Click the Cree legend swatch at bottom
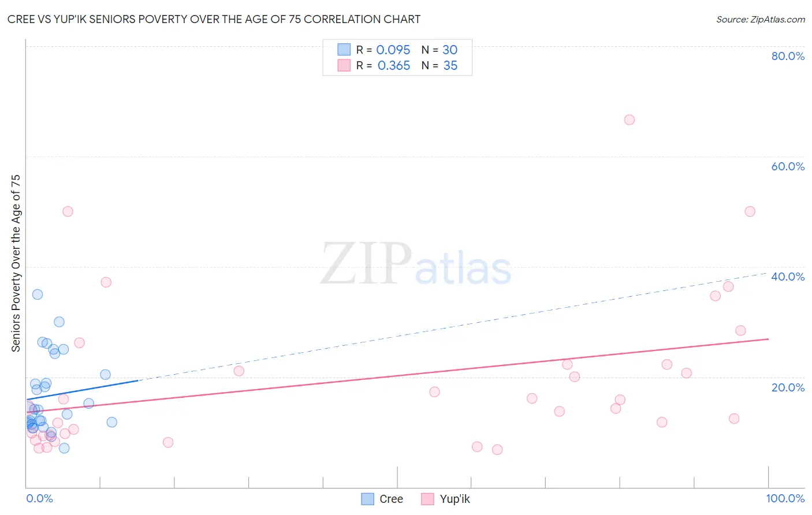 (367, 499)
